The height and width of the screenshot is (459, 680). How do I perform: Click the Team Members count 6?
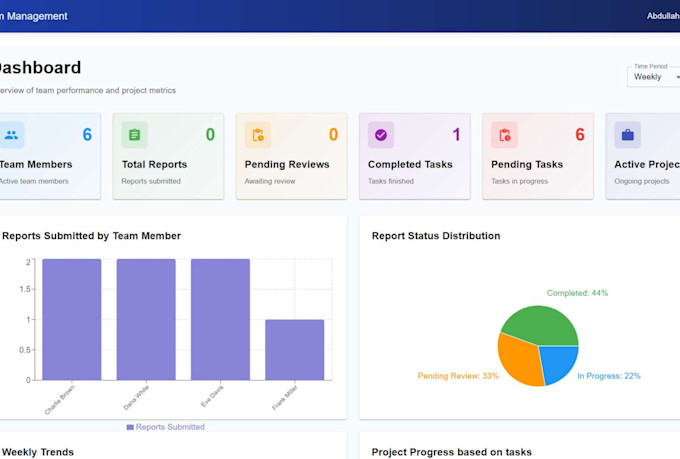point(87,134)
